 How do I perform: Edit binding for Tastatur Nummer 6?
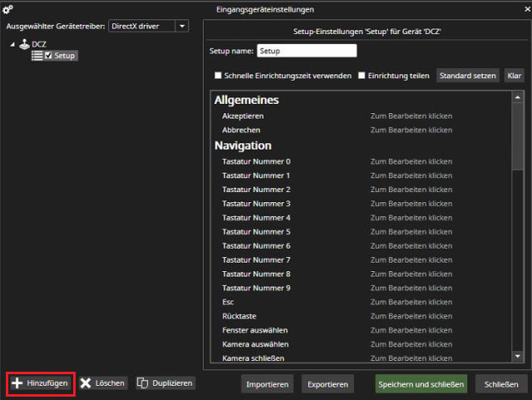tap(411, 246)
